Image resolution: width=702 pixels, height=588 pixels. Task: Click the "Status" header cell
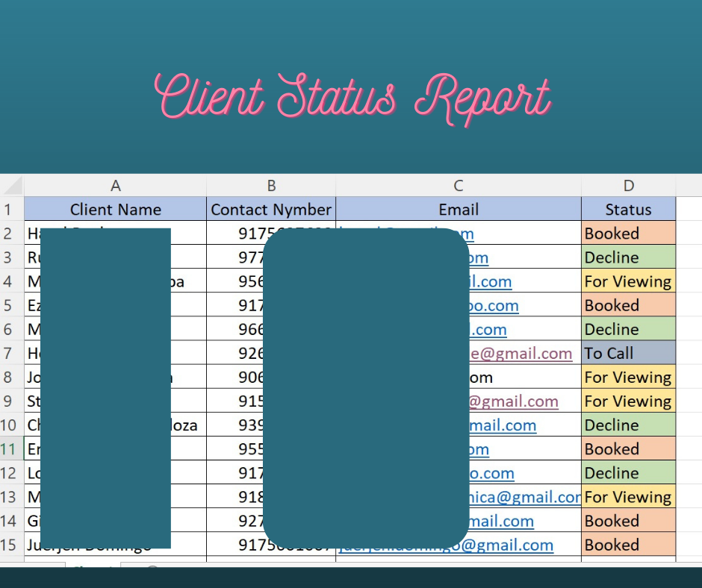coord(629,209)
